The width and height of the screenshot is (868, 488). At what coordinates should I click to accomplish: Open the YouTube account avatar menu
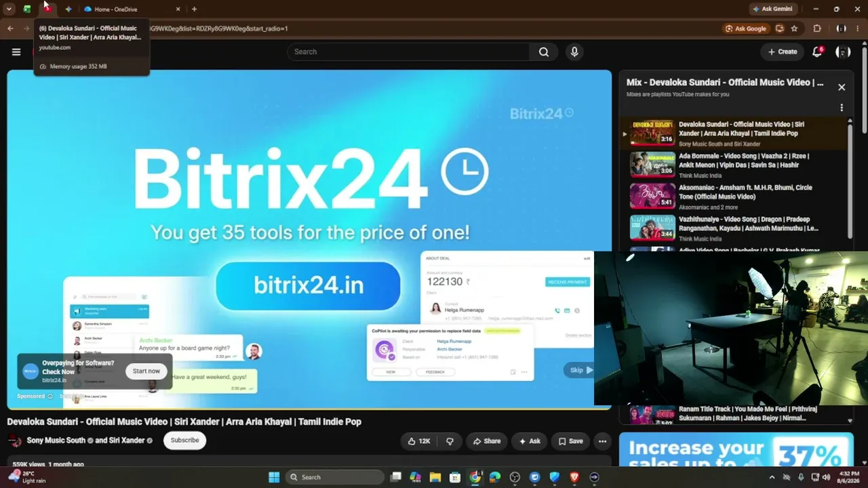[843, 52]
